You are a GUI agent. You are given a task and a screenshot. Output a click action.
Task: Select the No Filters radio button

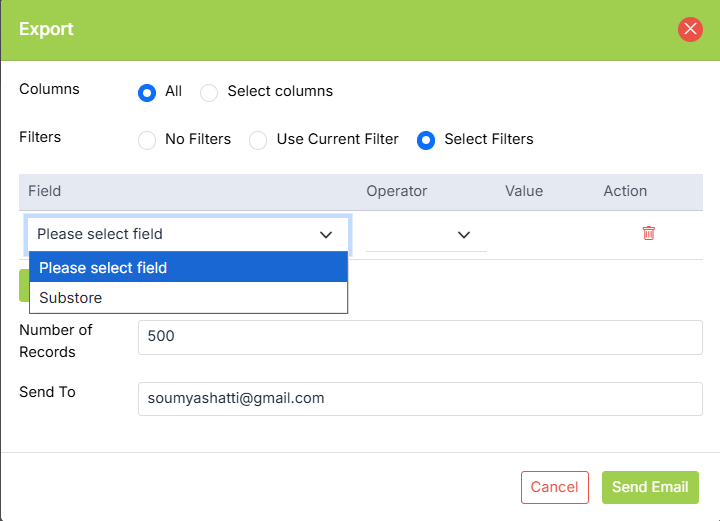click(x=147, y=140)
